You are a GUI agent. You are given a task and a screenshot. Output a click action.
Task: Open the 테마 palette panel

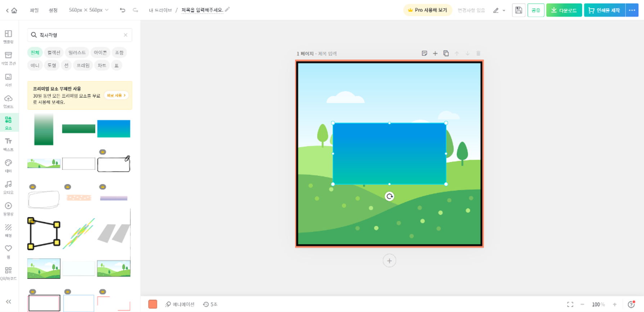(8, 166)
